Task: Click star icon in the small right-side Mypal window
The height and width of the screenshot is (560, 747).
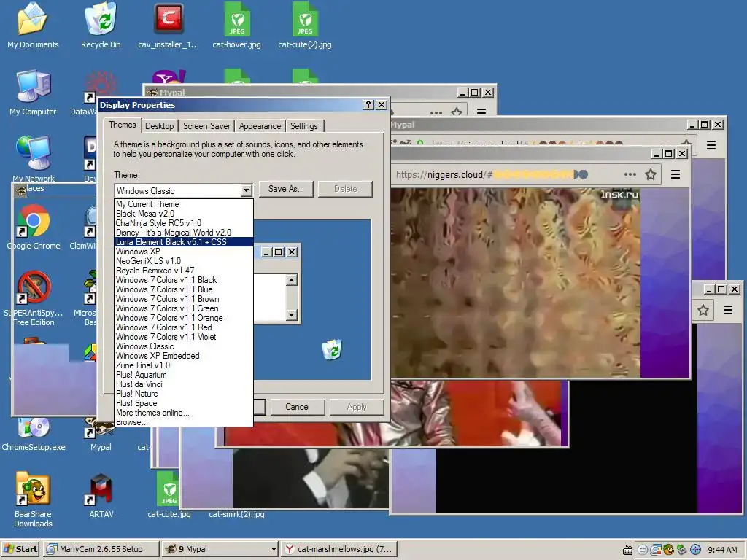Action: coord(703,311)
